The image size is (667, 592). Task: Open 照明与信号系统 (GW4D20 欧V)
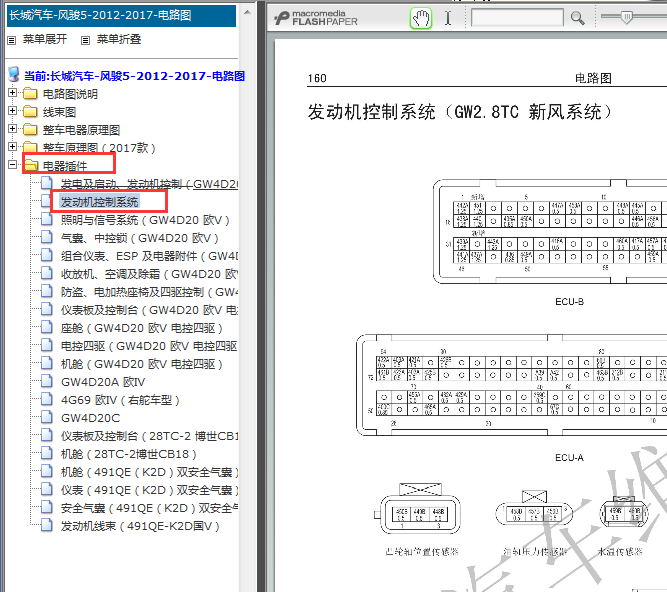145,220
